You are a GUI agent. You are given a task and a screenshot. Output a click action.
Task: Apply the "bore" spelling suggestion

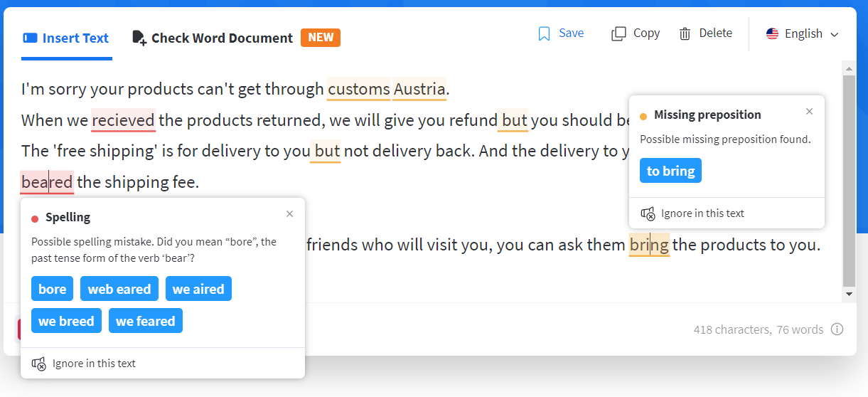(x=53, y=290)
